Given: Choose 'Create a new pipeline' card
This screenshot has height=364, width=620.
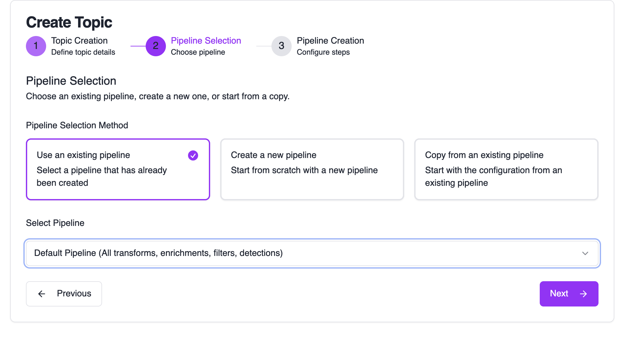Looking at the screenshot, I should (x=312, y=169).
